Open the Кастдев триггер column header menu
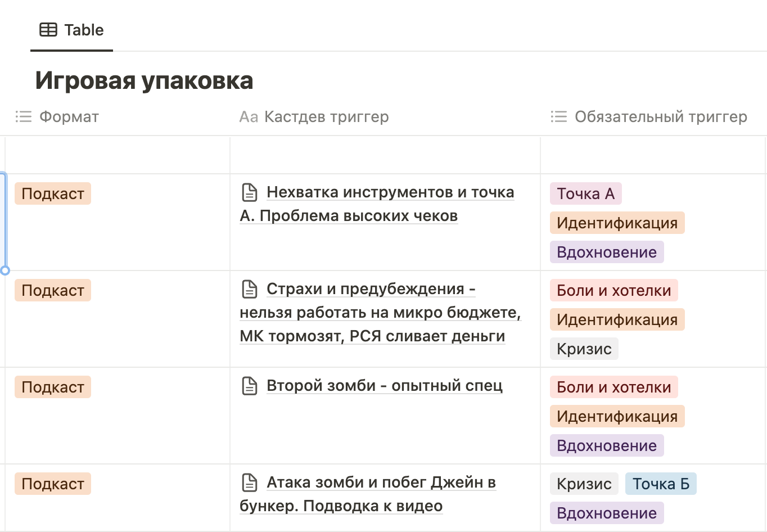 pyautogui.click(x=326, y=116)
